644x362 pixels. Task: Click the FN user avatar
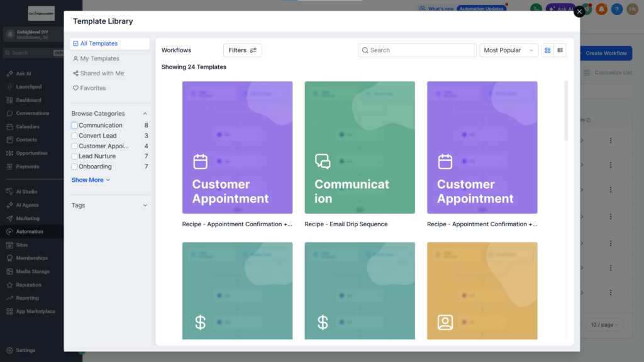632,9
